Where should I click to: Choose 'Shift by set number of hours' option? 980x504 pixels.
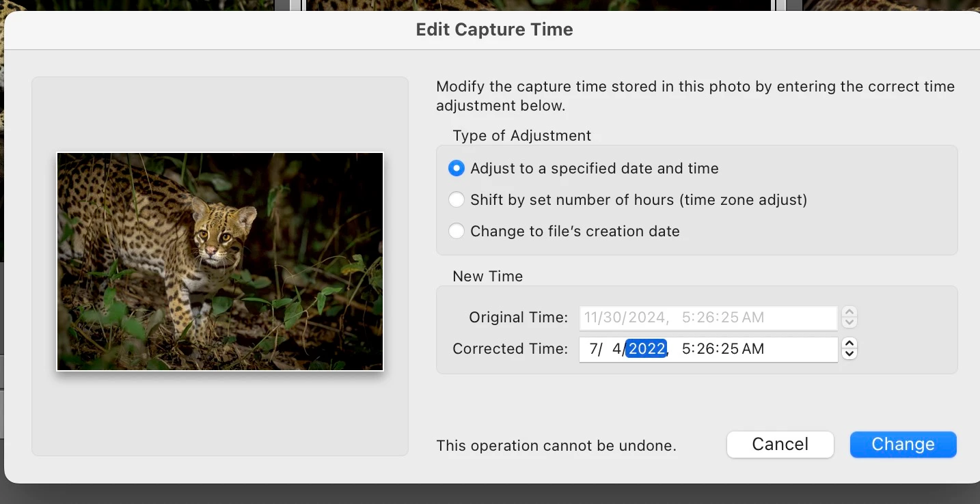coord(456,200)
